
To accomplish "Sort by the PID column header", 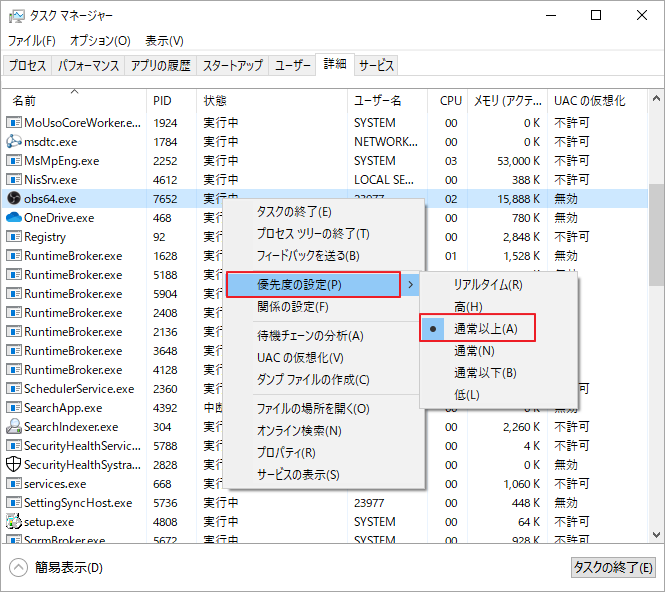I will pyautogui.click(x=171, y=101).
